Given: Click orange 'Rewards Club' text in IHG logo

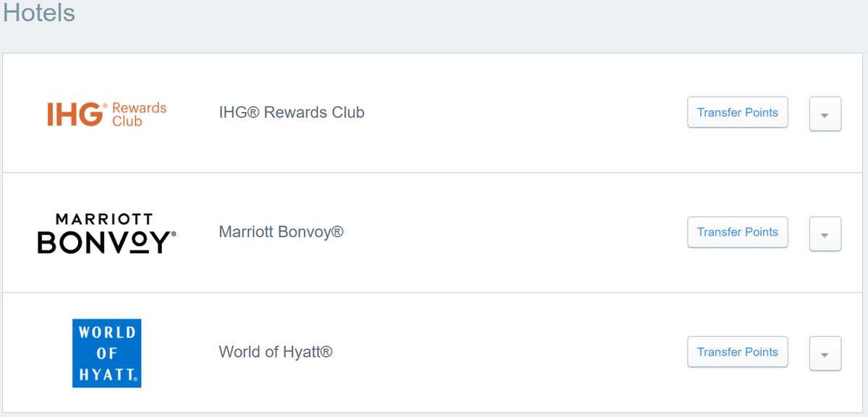Looking at the screenshot, I should [x=140, y=114].
